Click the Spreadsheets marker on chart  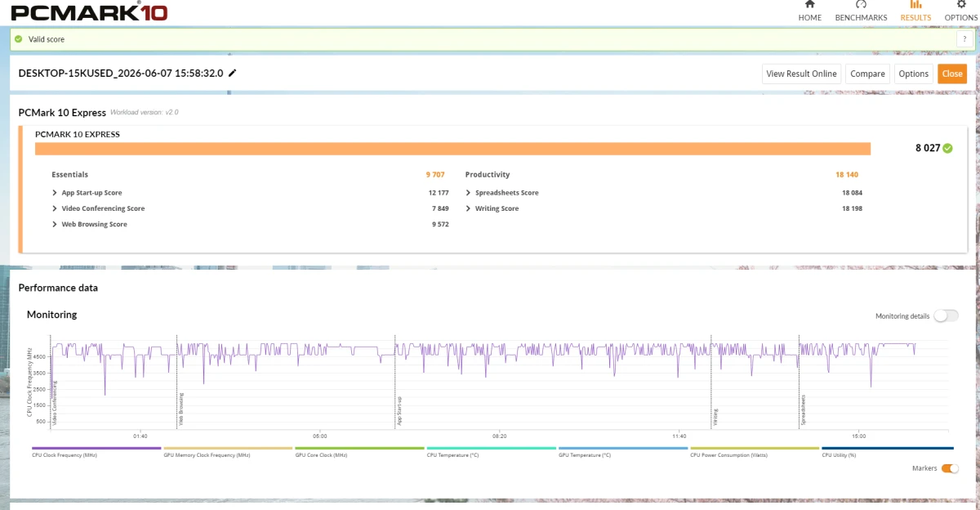click(803, 411)
